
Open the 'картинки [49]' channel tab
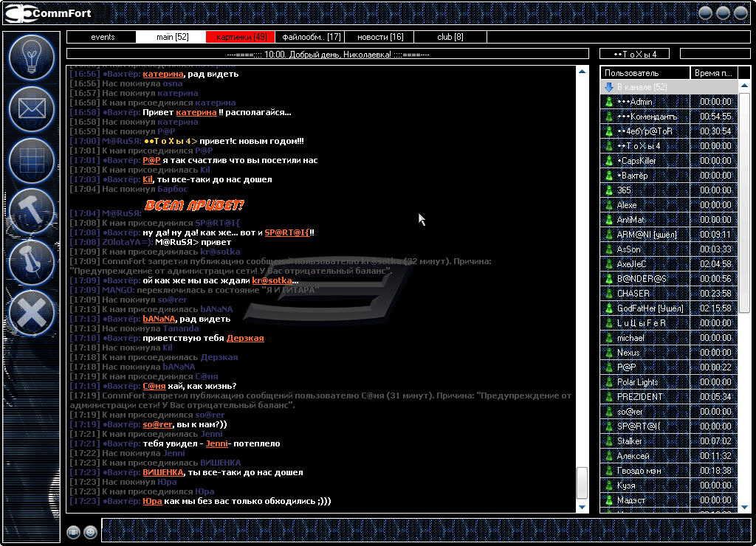click(x=241, y=37)
